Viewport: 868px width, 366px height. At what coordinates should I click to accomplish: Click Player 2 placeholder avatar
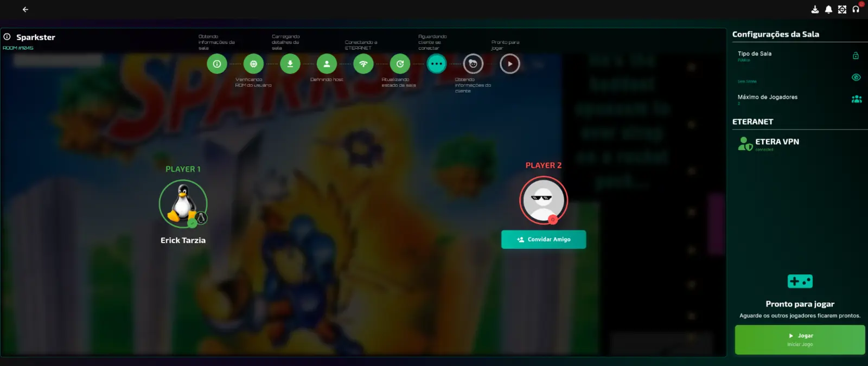(x=544, y=200)
